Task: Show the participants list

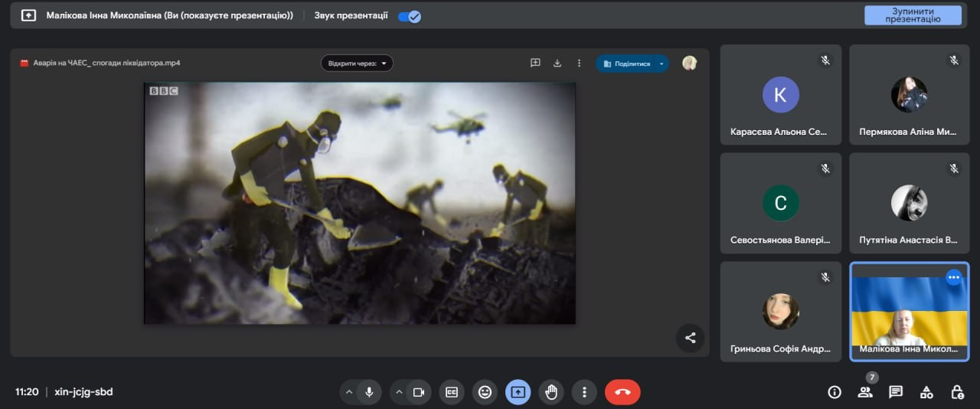Action: 865,392
